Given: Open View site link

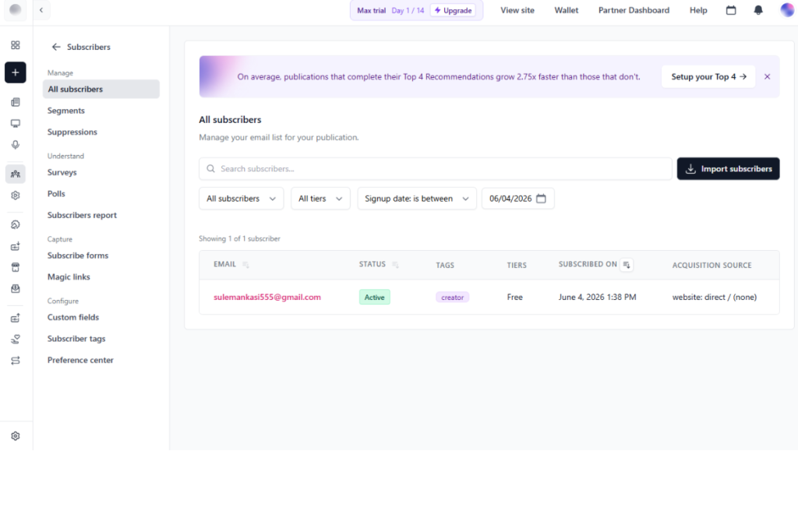Looking at the screenshot, I should point(517,10).
